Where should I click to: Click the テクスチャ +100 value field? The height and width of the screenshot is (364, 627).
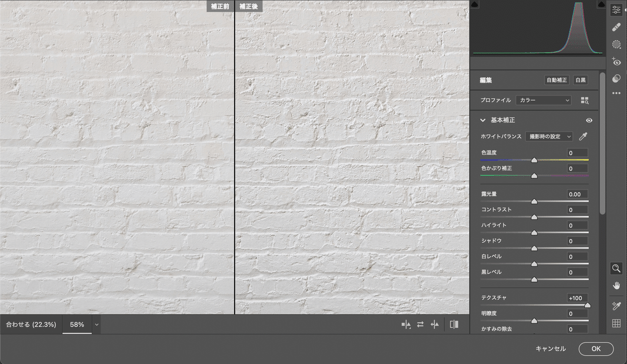pos(577,298)
